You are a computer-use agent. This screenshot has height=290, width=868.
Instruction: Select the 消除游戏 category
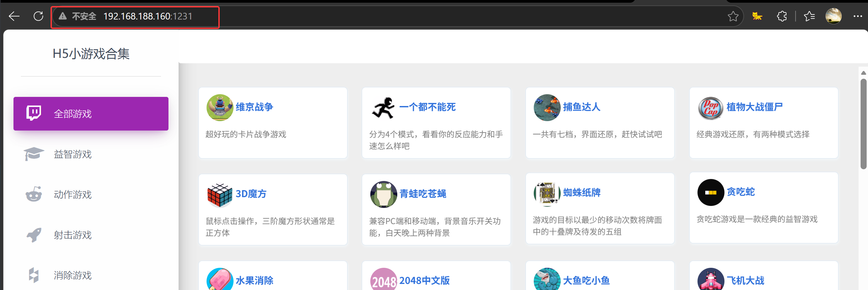click(x=91, y=275)
